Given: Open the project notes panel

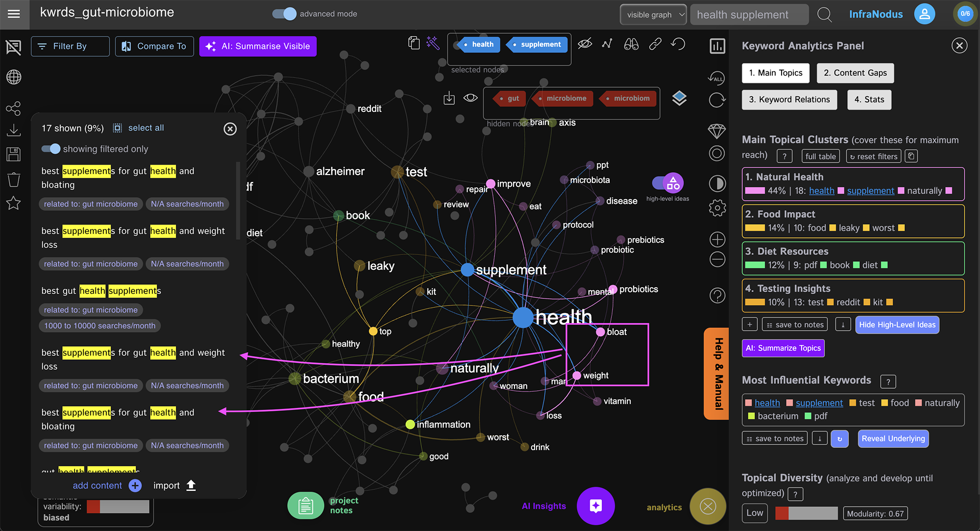Looking at the screenshot, I should pos(306,506).
